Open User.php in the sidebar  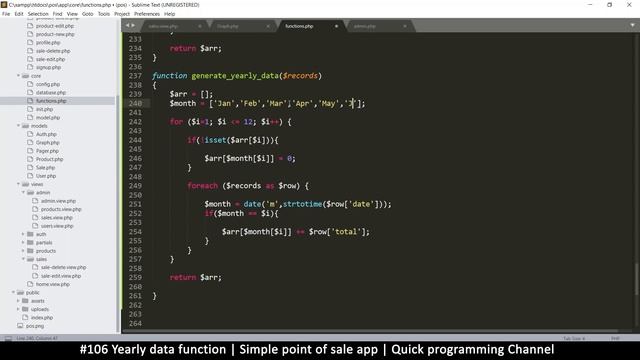tap(46, 176)
